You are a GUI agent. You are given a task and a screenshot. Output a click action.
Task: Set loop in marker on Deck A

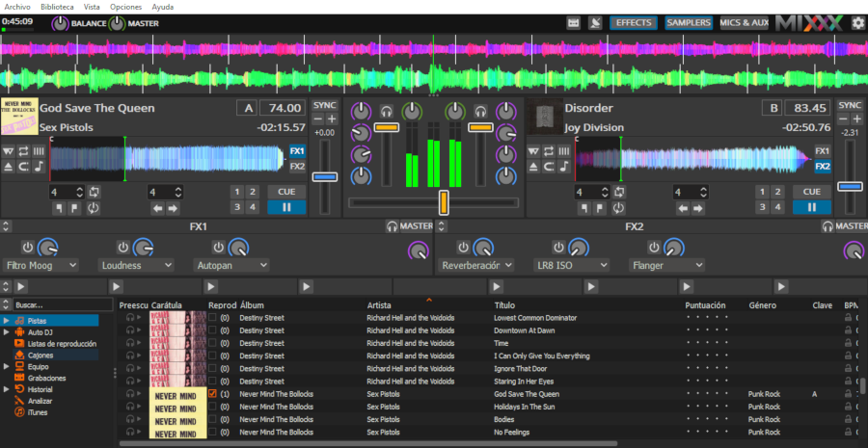pyautogui.click(x=59, y=208)
